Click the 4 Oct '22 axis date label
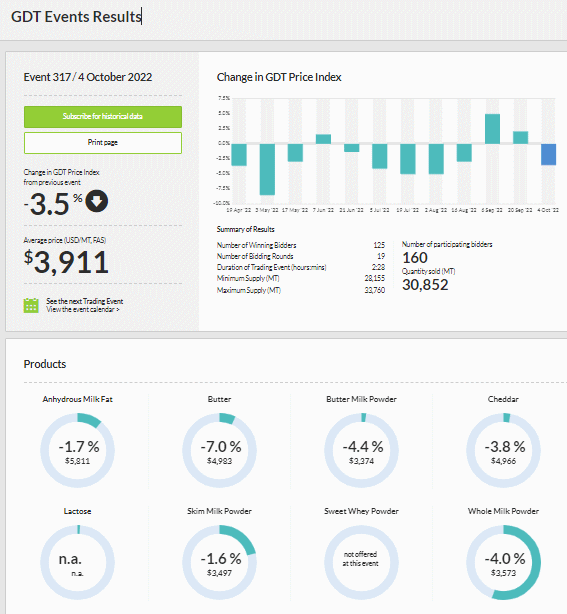Screen dimensions: 567x614 548,210
